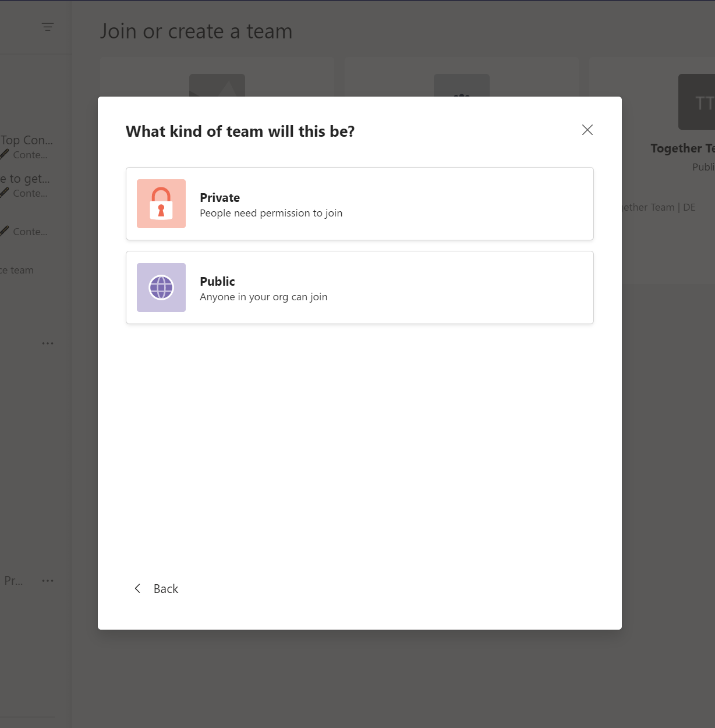Select the 'Top Con...' channel in the sidebar
715x728 pixels.
(27, 140)
